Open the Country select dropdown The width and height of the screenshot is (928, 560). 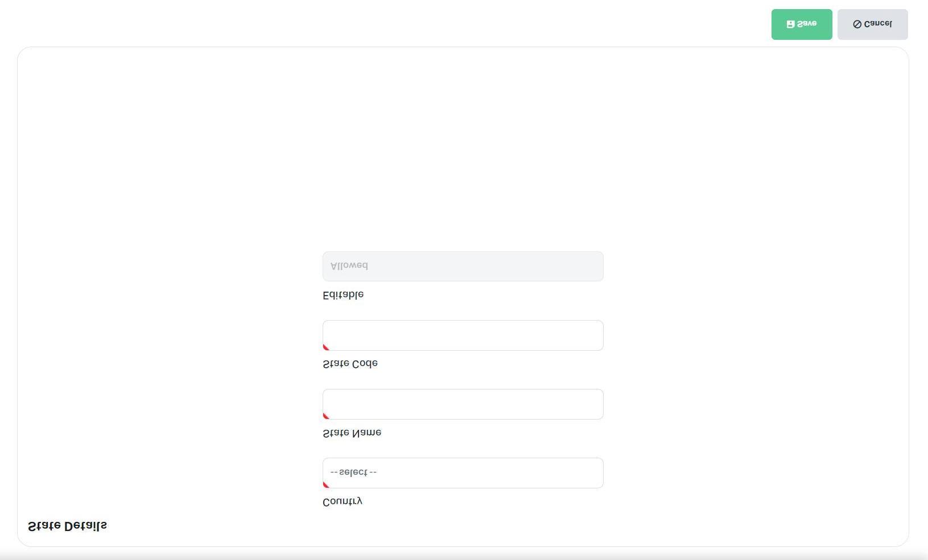[463, 473]
